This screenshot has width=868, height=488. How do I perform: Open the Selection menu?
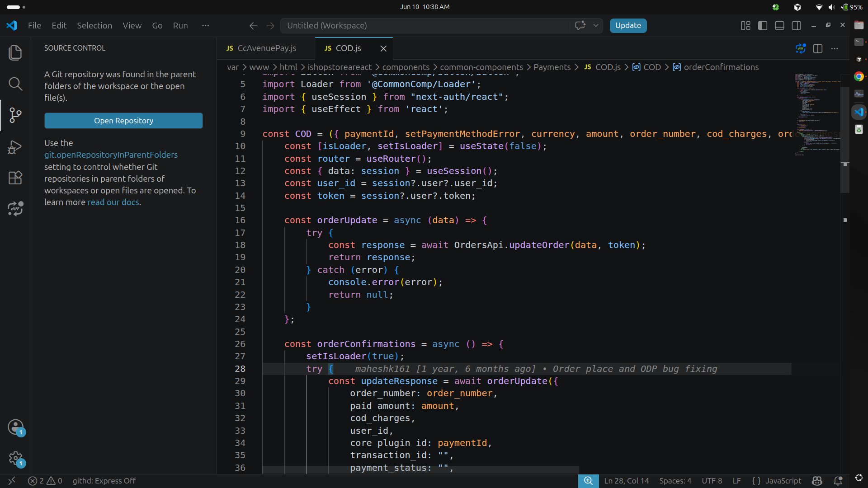[94, 26]
